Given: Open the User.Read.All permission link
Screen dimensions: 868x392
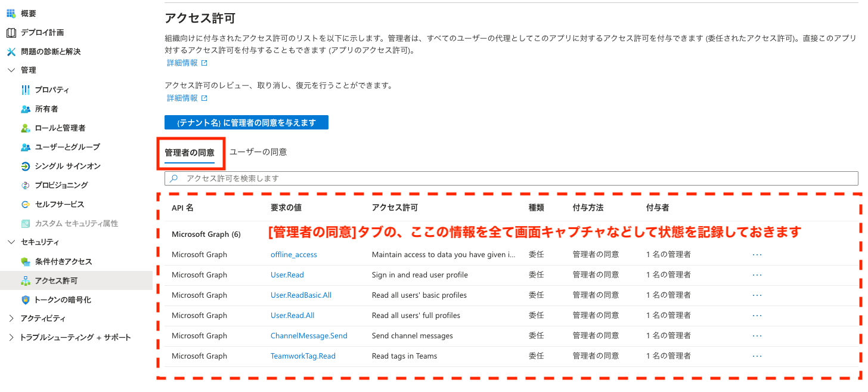Looking at the screenshot, I should 292,316.
